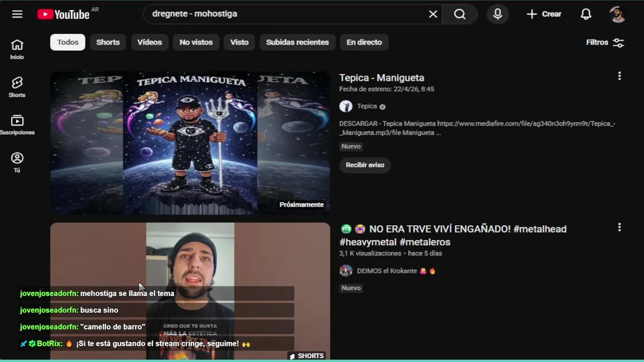Screen dimensions: 644x362
Task: Go to Inicio in the sidebar
Action: 17,49
